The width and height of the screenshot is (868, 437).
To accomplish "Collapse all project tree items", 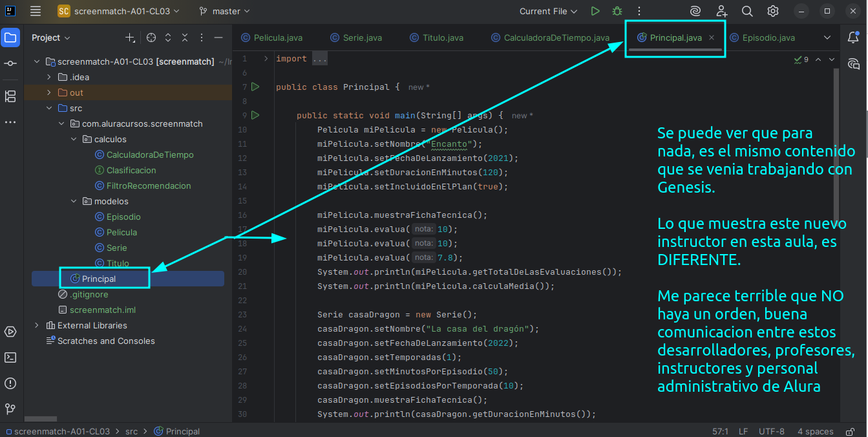I will point(185,37).
